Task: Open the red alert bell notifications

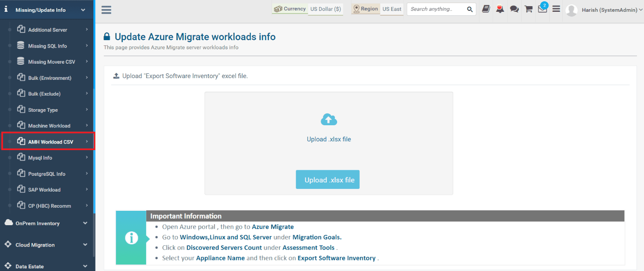Action: pos(500,9)
